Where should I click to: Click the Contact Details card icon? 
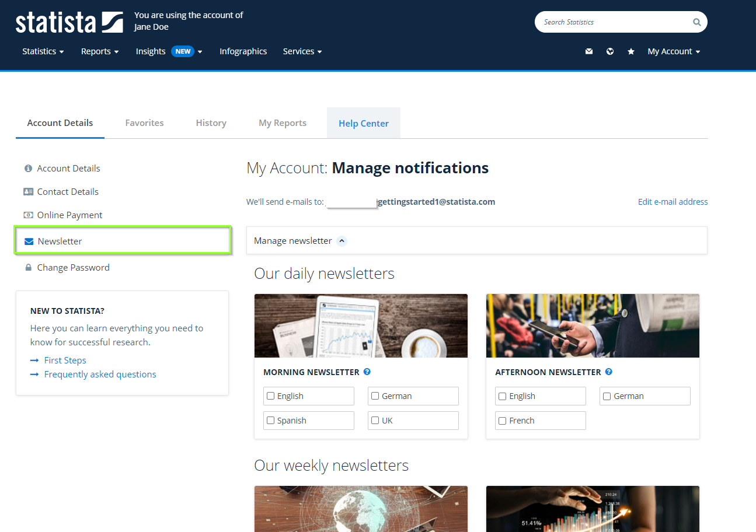pos(28,192)
